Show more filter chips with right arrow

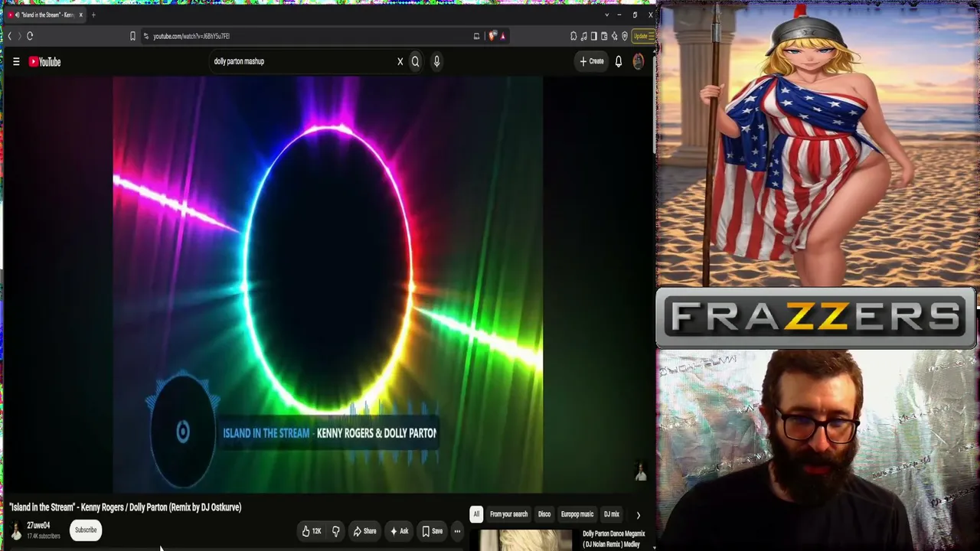pos(638,515)
